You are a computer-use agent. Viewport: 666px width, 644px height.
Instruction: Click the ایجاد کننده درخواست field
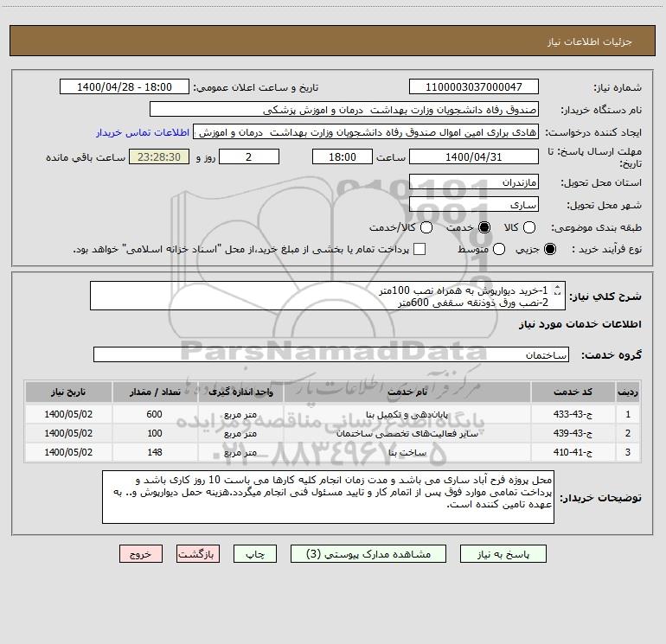[x=366, y=131]
